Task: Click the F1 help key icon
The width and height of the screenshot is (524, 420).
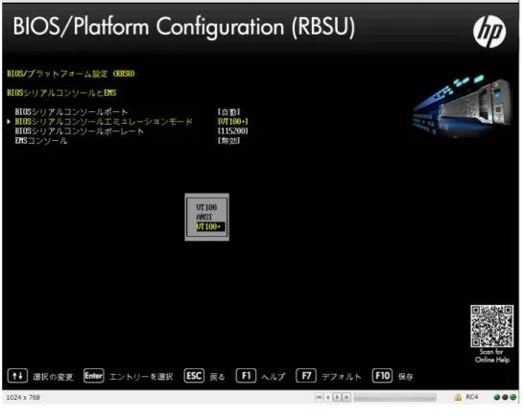Action: (246, 376)
